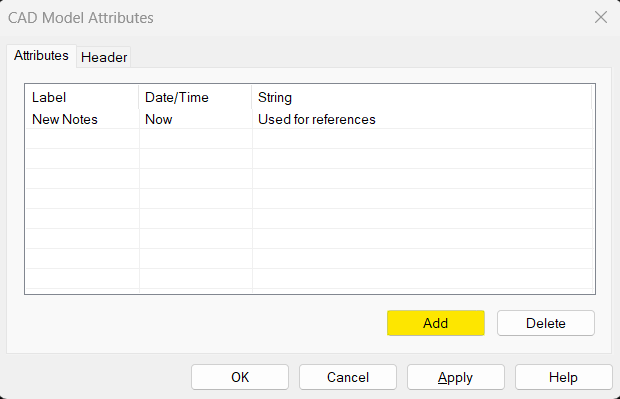Click the yellow Add button
Screen dimensions: 620x399
tap(436, 323)
